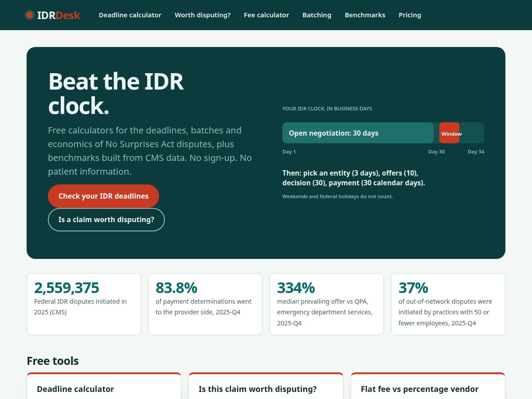Click the Day 1 timeline label
The image size is (532, 399).
(289, 152)
